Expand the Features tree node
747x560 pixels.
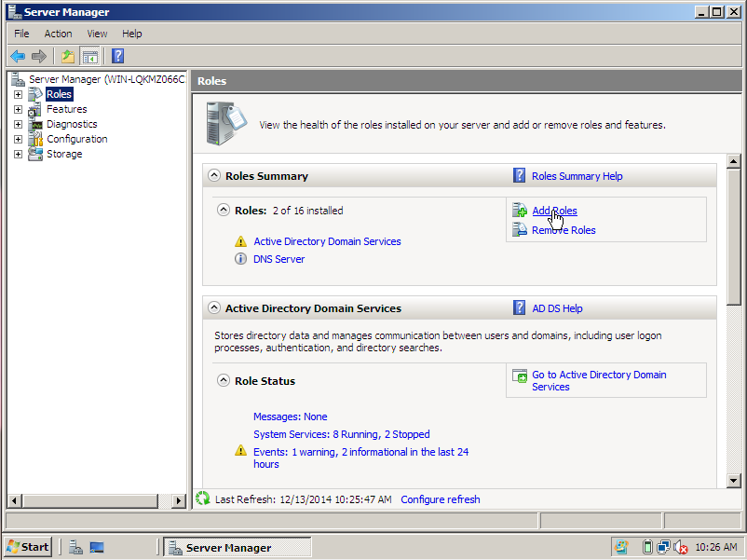pyautogui.click(x=18, y=110)
